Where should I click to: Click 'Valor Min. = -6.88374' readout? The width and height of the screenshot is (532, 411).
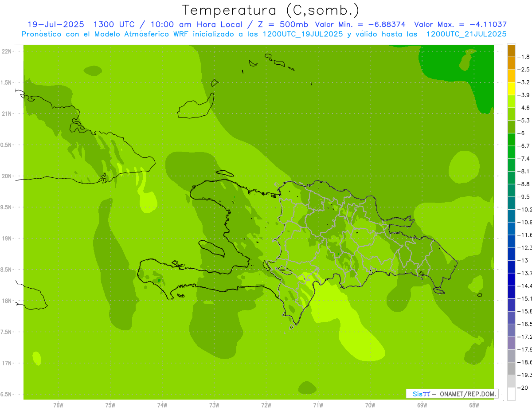tap(360, 24)
